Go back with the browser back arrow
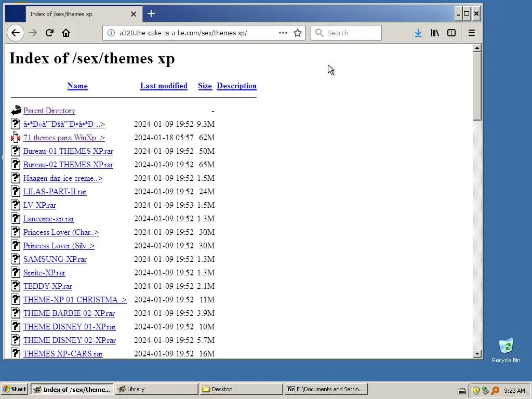The image size is (532, 399). pos(16,33)
